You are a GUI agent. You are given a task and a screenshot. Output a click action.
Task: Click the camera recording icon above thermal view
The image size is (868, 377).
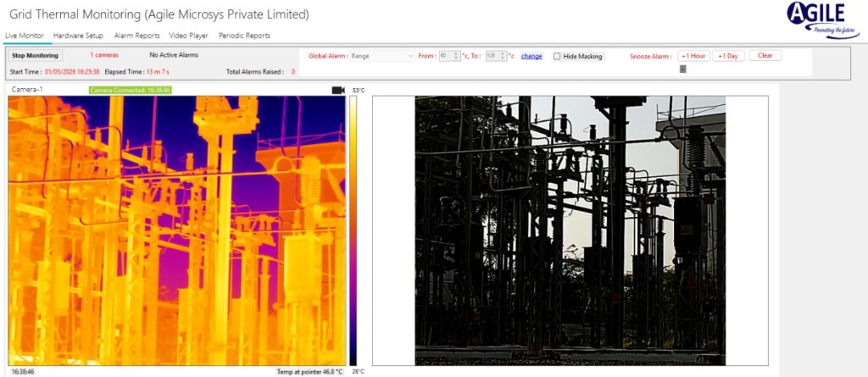[338, 91]
